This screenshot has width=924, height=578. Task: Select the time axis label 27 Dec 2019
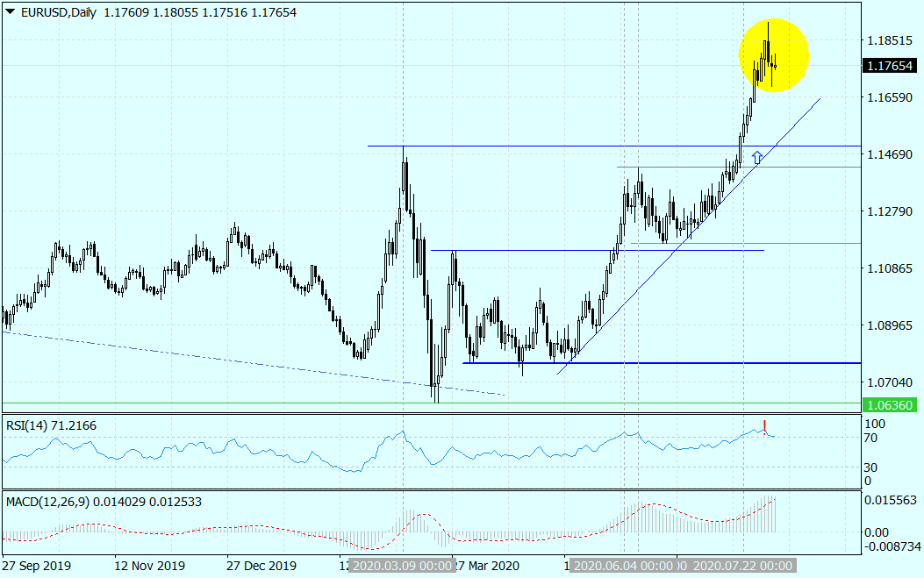point(261,566)
